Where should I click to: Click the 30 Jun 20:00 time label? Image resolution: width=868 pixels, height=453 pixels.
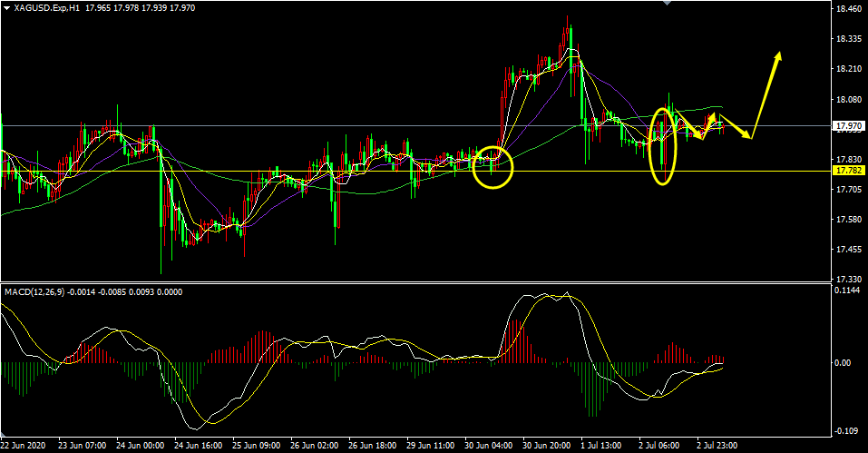[547, 445]
